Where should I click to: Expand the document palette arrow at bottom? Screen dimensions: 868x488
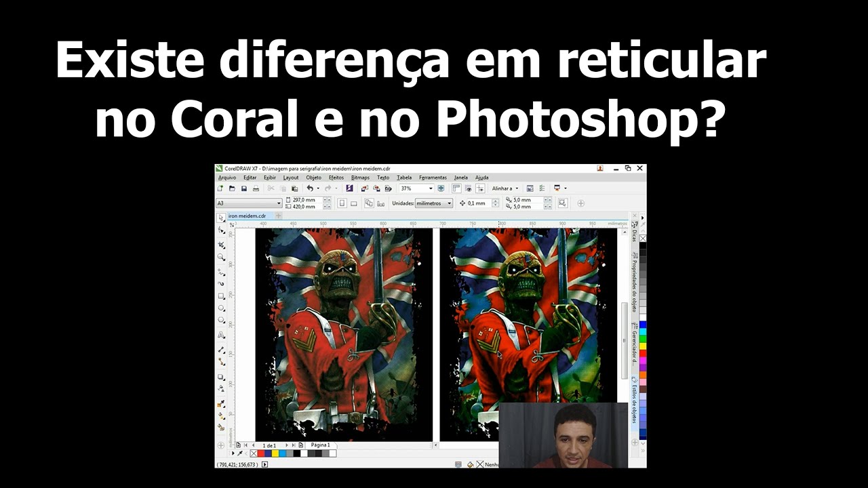click(233, 453)
